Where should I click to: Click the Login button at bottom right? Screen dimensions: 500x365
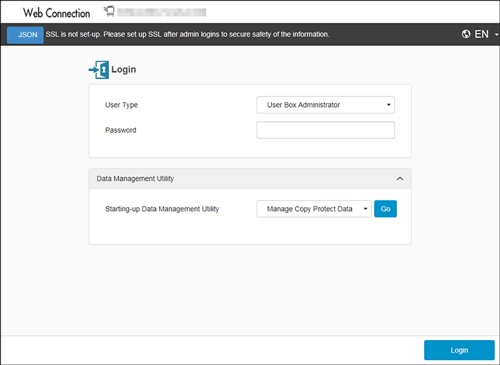click(x=459, y=350)
